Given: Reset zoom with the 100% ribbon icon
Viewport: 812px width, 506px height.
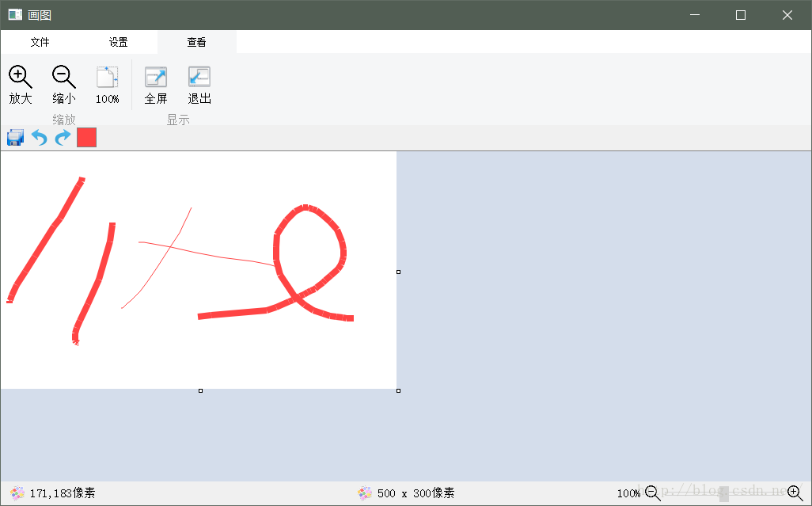Looking at the screenshot, I should point(107,77).
